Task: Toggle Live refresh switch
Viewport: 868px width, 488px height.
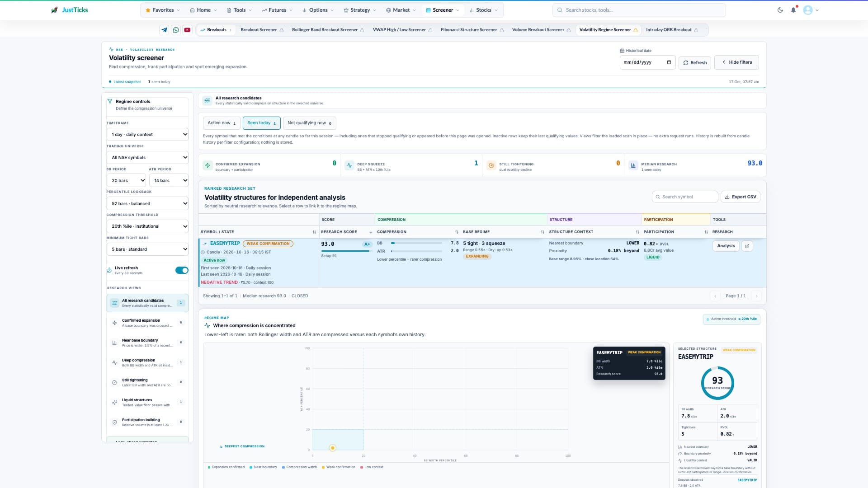Action: 182,270
